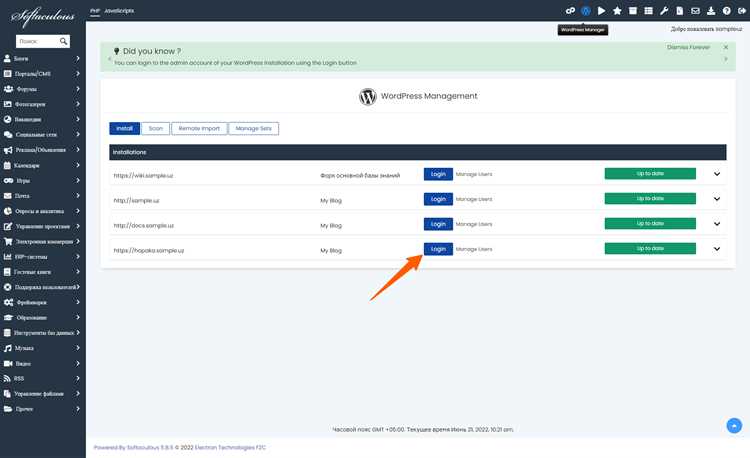Click the Порталы/CMS category icon
This screenshot has height=458, width=750.
pos(7,74)
